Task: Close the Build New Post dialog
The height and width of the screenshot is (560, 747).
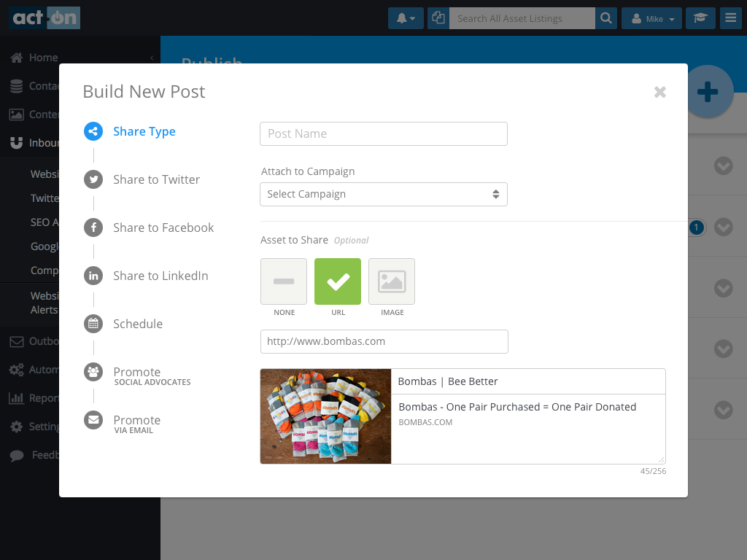Action: [x=659, y=92]
